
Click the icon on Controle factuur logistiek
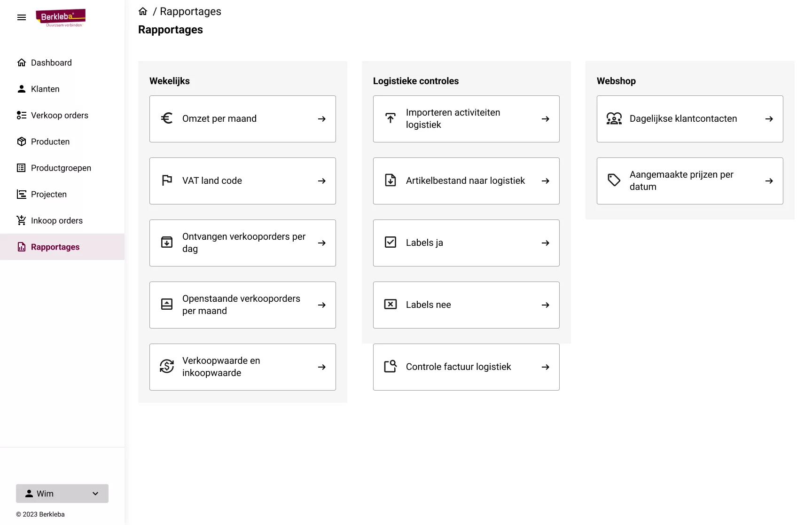(x=390, y=367)
